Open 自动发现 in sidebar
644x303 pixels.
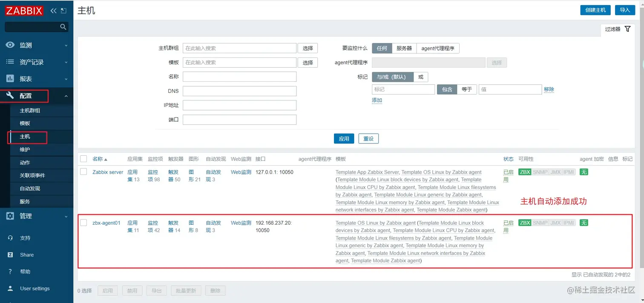tap(30, 189)
